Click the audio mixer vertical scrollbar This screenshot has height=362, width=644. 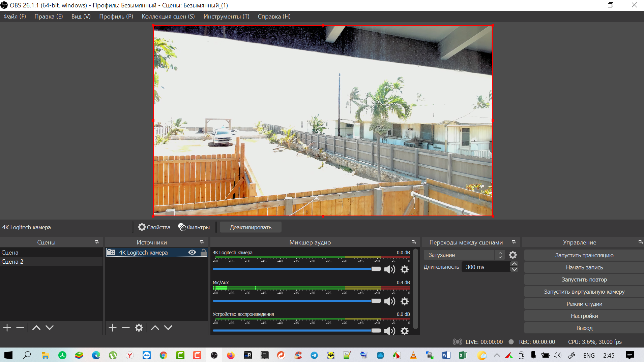pos(415,289)
